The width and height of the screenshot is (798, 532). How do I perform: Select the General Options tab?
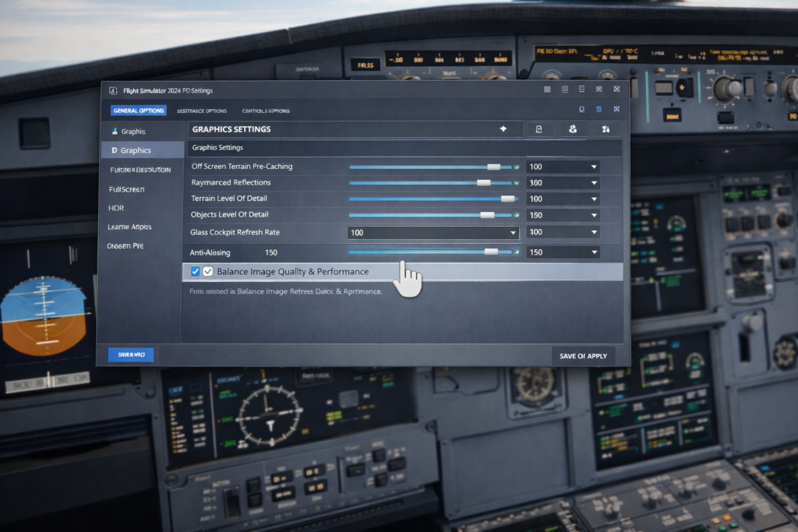[x=138, y=111]
